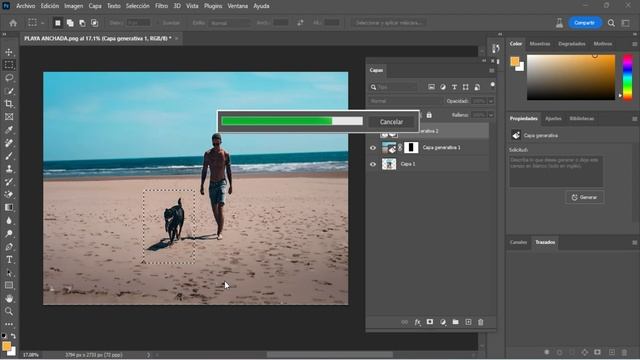
Task: Toggle pixel layer filter in Capas
Action: click(x=431, y=87)
